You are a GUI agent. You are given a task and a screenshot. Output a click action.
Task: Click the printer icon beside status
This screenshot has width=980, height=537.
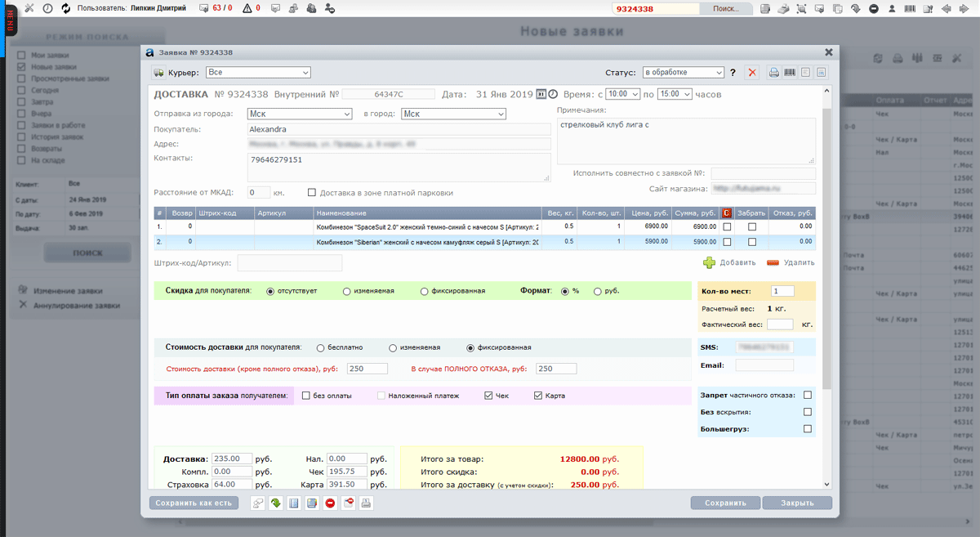click(x=773, y=73)
